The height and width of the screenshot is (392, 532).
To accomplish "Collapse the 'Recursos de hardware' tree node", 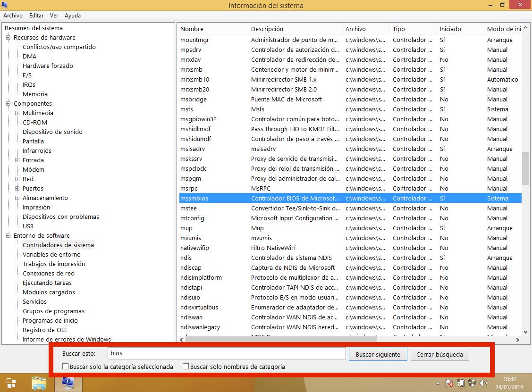I will [x=8, y=37].
